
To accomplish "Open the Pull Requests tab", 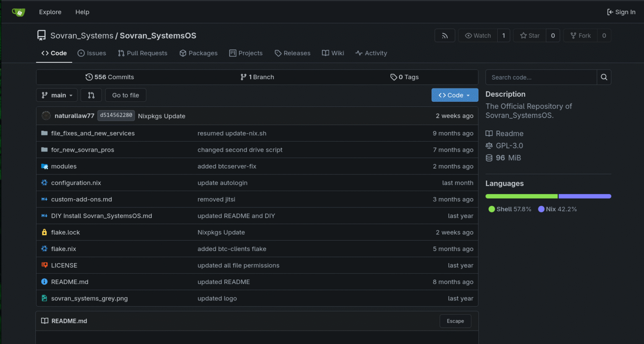I will 143,53.
